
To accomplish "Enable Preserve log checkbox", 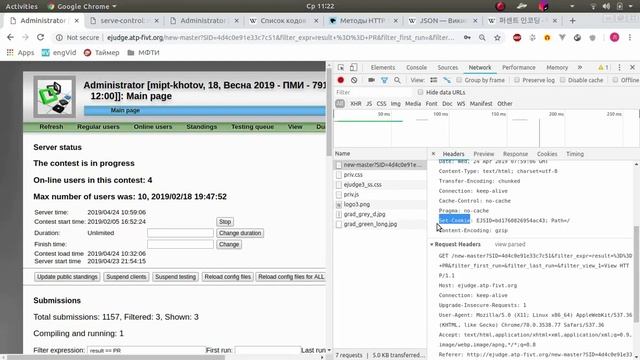I will pyautogui.click(x=517, y=80).
